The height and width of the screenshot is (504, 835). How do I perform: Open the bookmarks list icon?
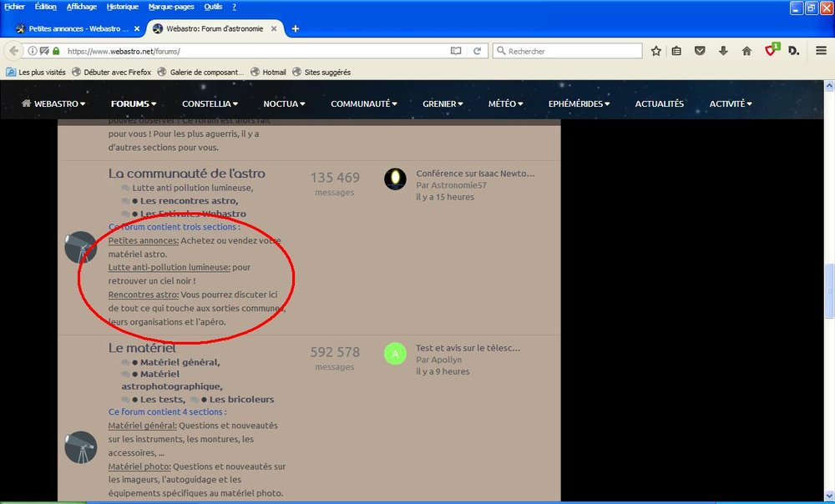coord(676,51)
